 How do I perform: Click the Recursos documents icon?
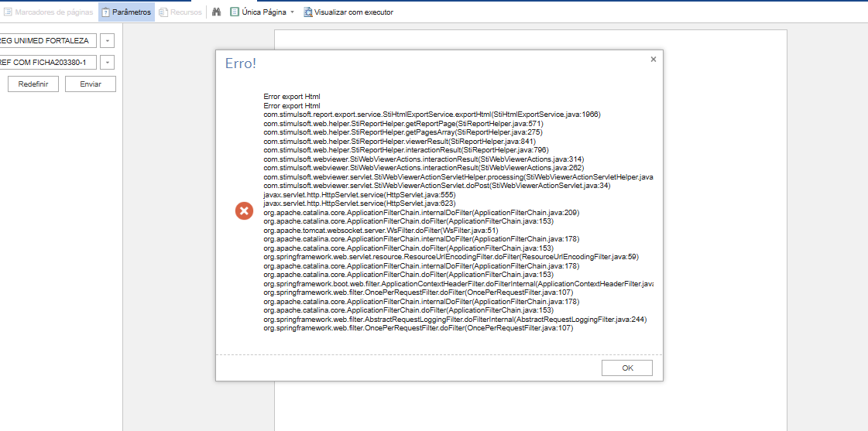click(x=163, y=12)
